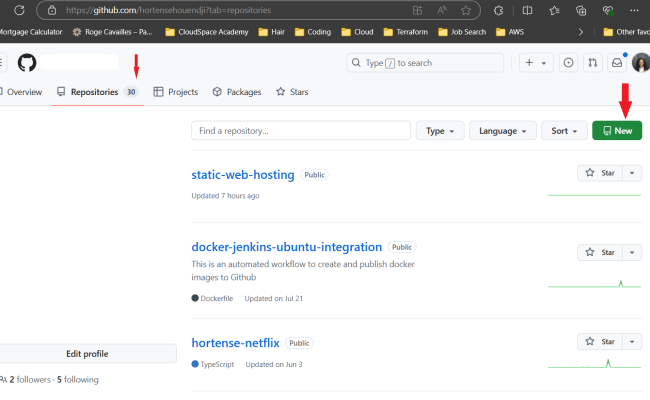Open the Language filter dropdown
Viewport: 650px width, 400px height.
[x=502, y=131]
